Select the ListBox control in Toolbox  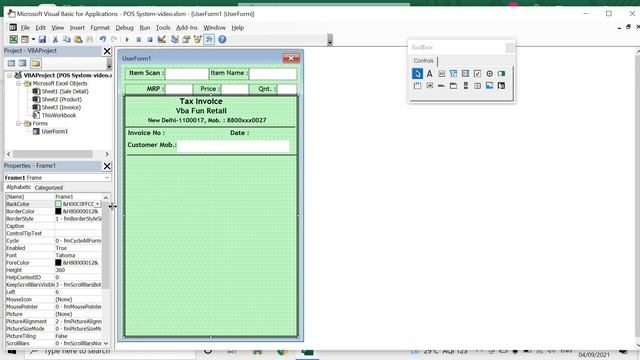click(465, 73)
